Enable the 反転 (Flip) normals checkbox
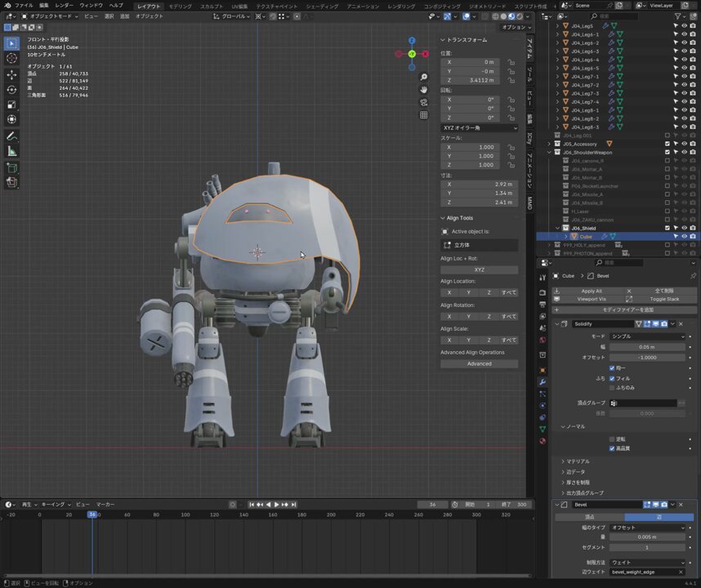The width and height of the screenshot is (701, 588). pos(612,439)
